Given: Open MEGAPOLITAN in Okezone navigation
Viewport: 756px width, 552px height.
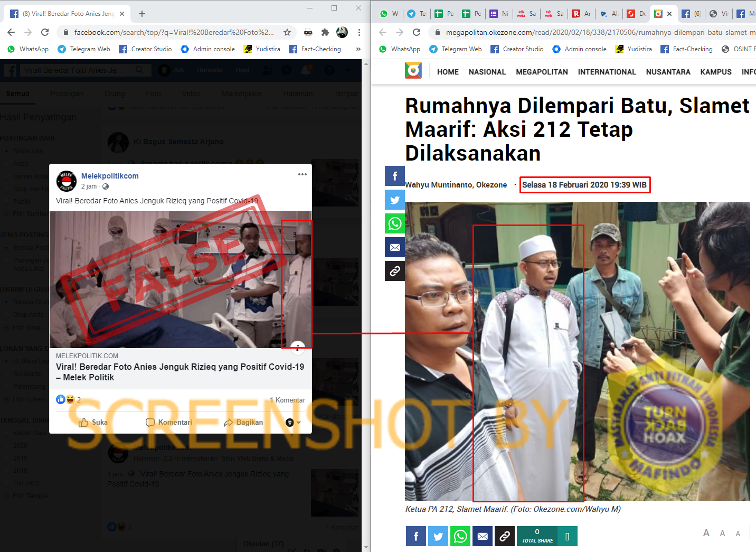Looking at the screenshot, I should (542, 72).
